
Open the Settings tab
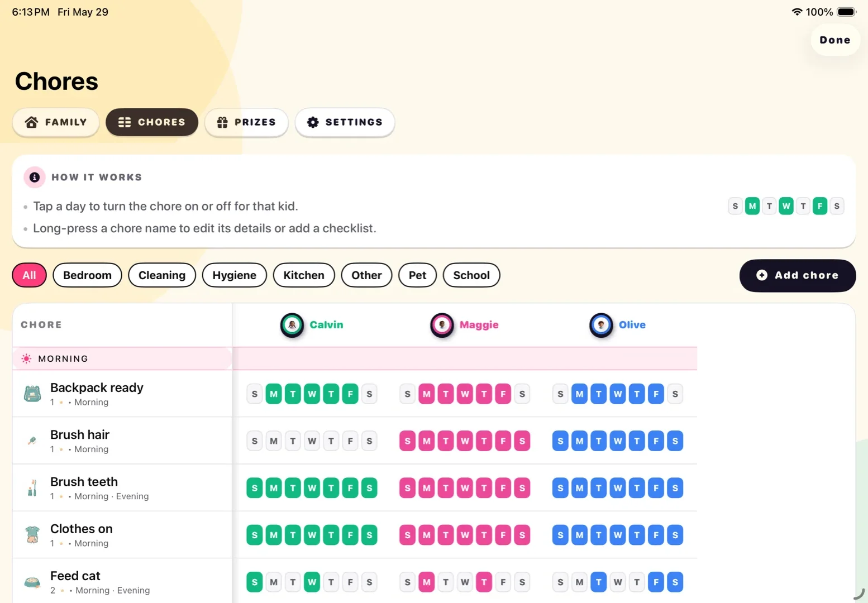(x=345, y=122)
